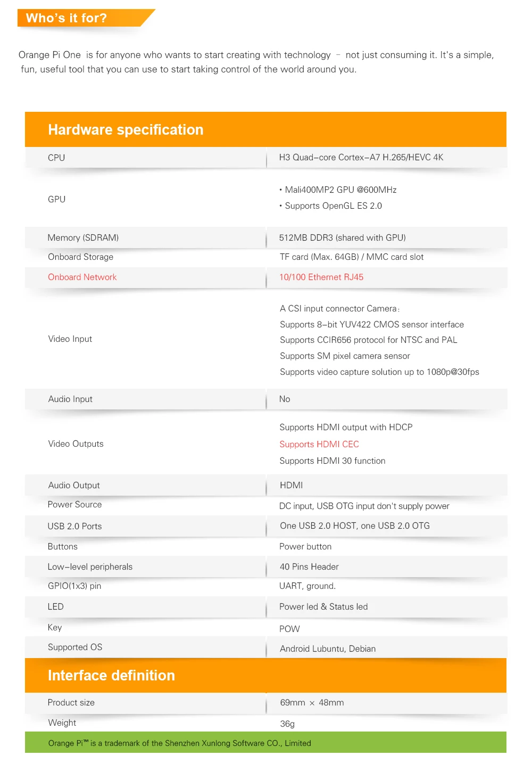Click the green Orange Pi trademark footer
The width and height of the screenshot is (532, 772).
click(x=180, y=743)
